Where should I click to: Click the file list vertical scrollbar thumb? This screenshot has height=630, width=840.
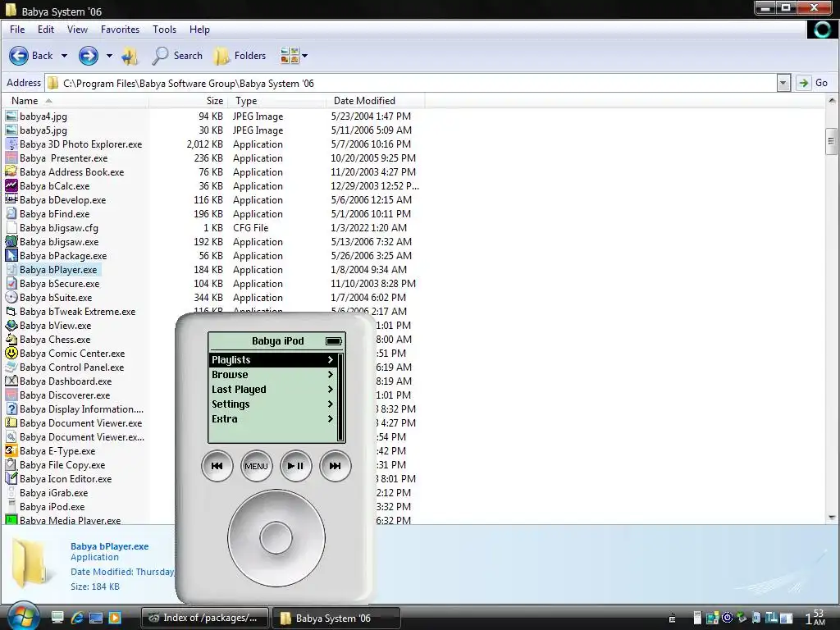[832, 141]
